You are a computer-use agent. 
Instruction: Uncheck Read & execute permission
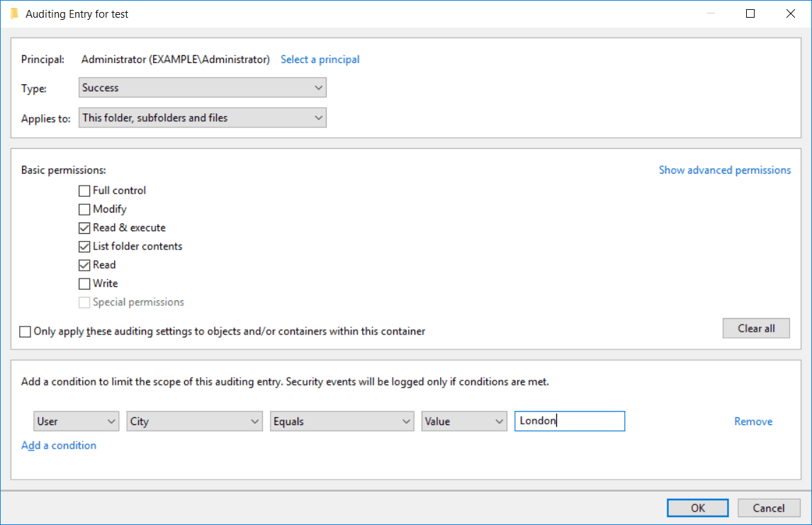84,228
